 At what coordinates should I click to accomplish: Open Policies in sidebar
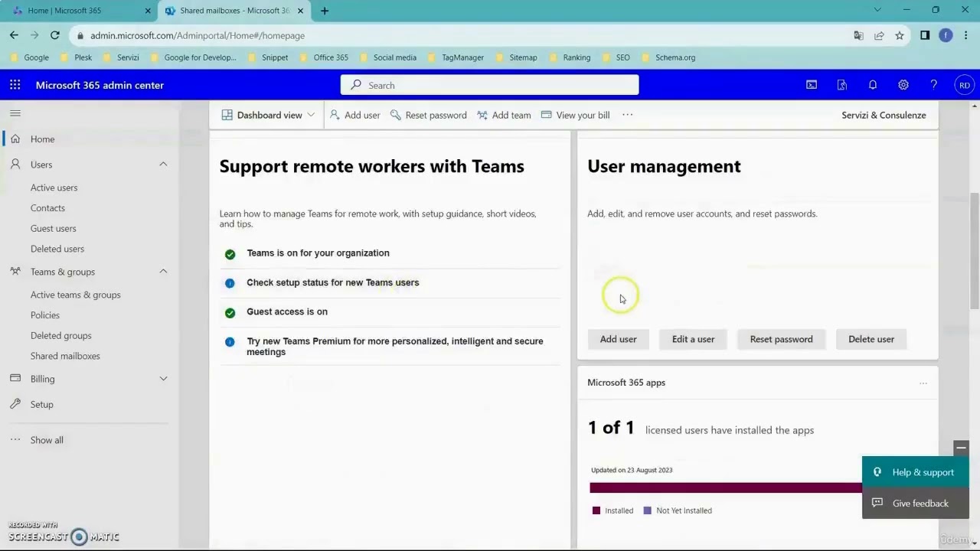point(44,315)
